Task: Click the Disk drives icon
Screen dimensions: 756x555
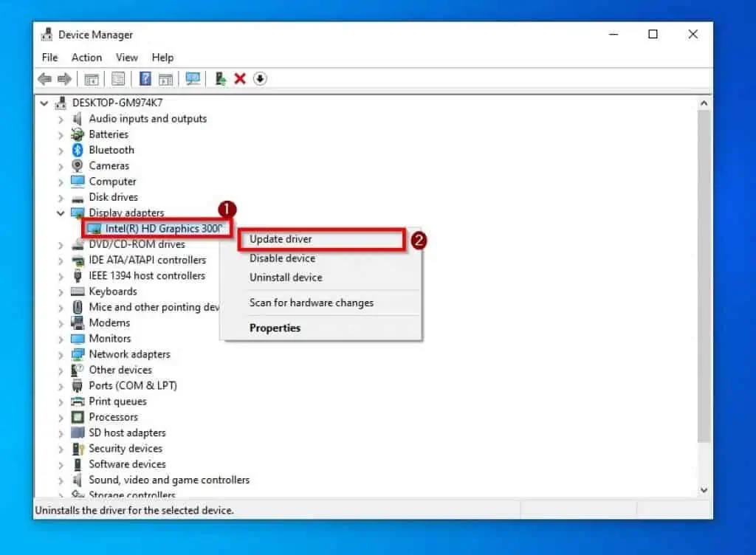Action: coord(78,198)
